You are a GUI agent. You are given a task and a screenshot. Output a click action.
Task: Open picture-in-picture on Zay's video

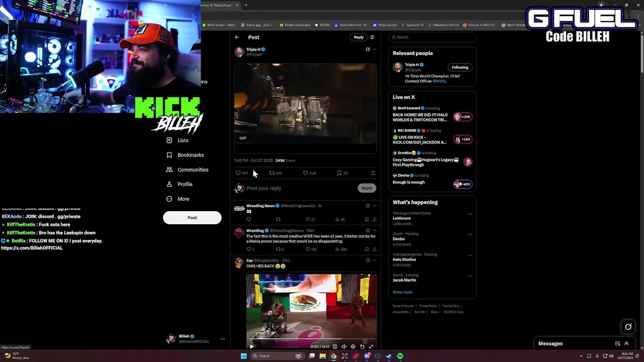(x=362, y=346)
